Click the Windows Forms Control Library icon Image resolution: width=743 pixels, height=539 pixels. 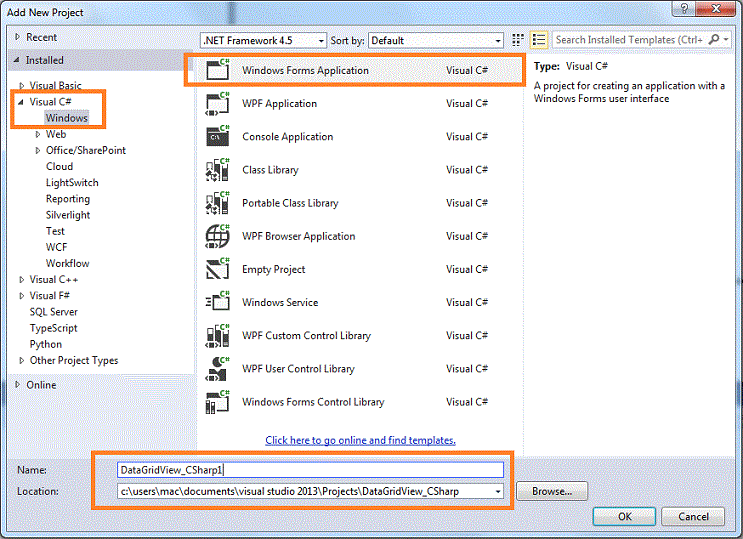coord(217,402)
